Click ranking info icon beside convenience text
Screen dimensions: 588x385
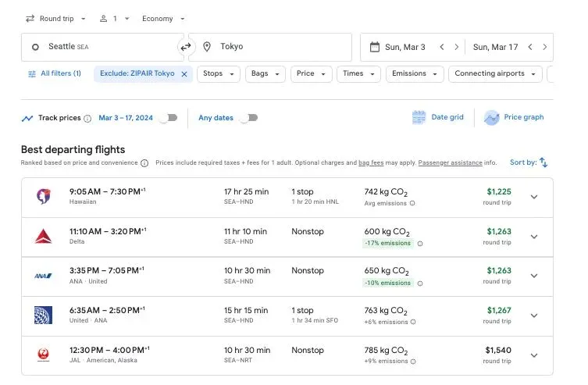144,163
